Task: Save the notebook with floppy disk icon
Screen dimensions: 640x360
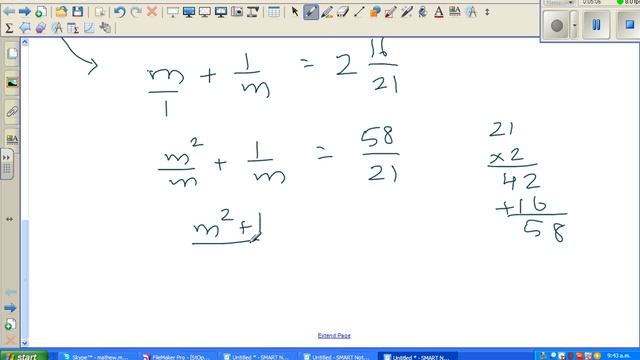Action: pos(78,11)
